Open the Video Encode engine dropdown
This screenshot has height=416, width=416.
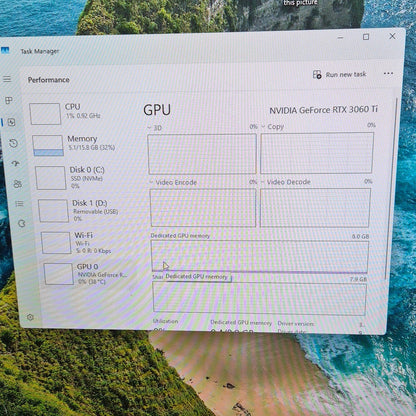point(173,182)
